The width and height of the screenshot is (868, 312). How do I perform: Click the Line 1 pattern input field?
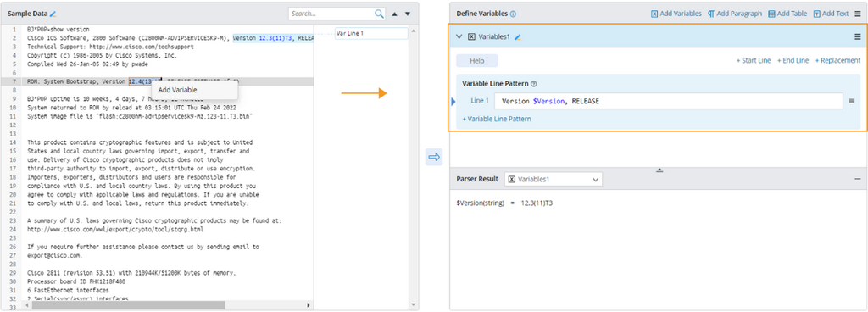668,101
